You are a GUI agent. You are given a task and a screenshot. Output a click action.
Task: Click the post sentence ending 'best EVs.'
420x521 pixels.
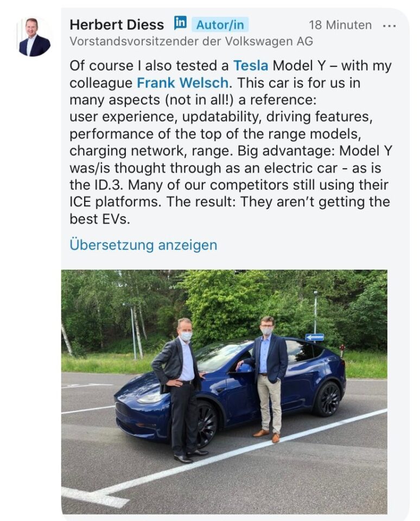[230, 210]
